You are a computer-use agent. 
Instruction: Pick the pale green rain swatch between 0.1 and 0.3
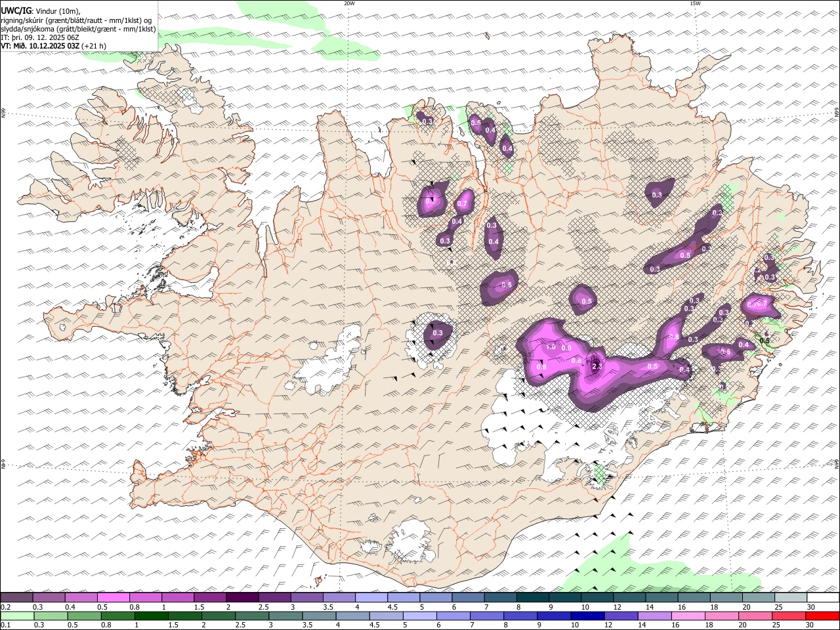pyautogui.click(x=17, y=616)
